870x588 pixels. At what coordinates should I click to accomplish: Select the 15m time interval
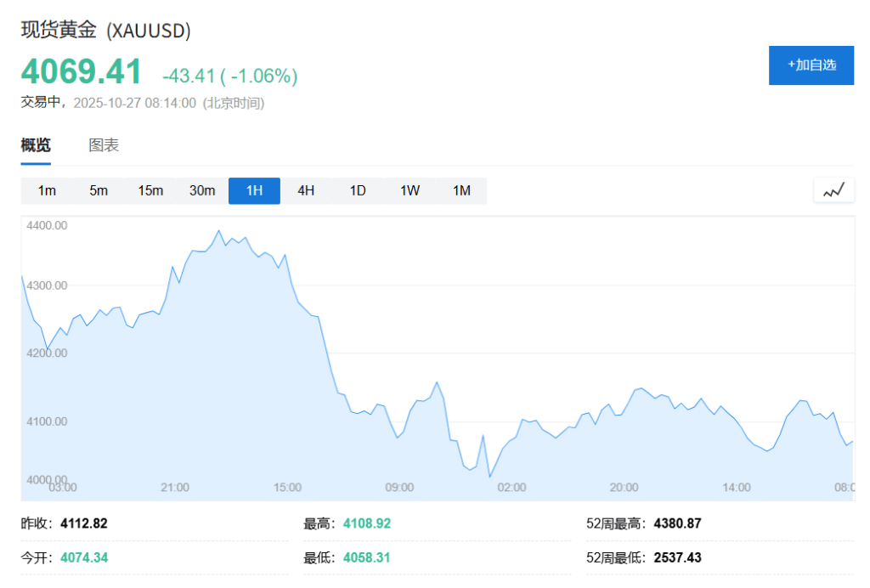[x=150, y=190]
